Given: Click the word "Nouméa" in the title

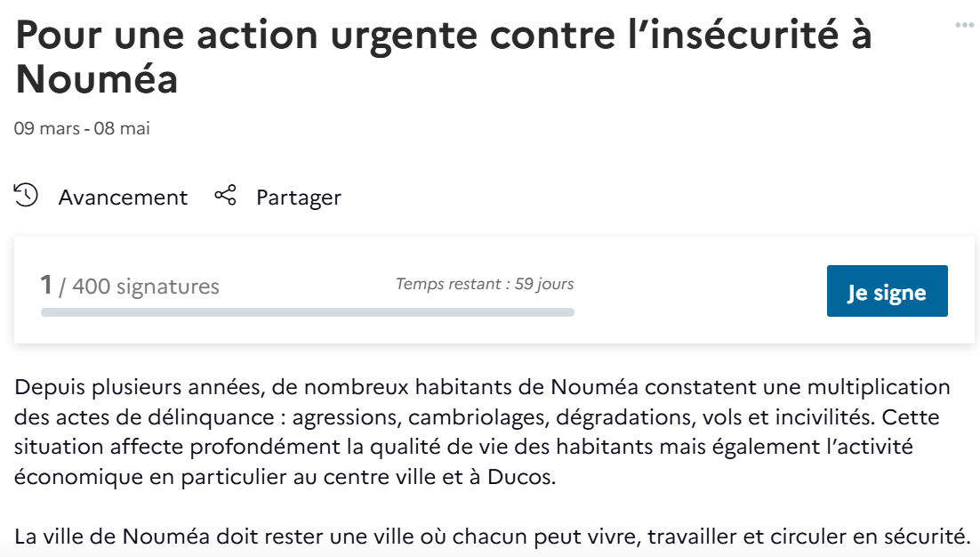Looking at the screenshot, I should tap(97, 79).
